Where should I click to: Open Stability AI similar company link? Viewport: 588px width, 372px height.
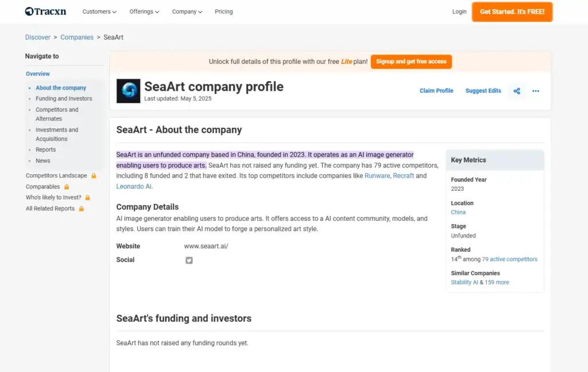point(464,283)
